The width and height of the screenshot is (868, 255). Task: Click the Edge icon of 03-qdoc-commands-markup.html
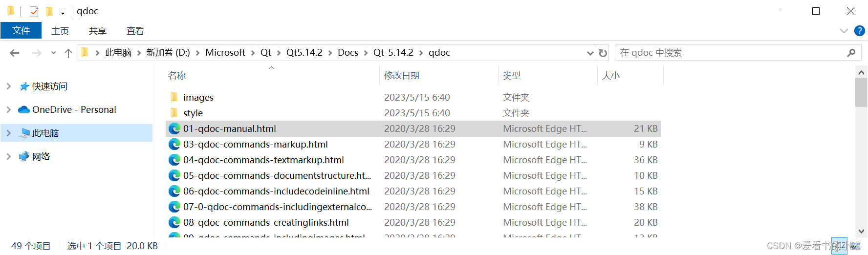[174, 144]
